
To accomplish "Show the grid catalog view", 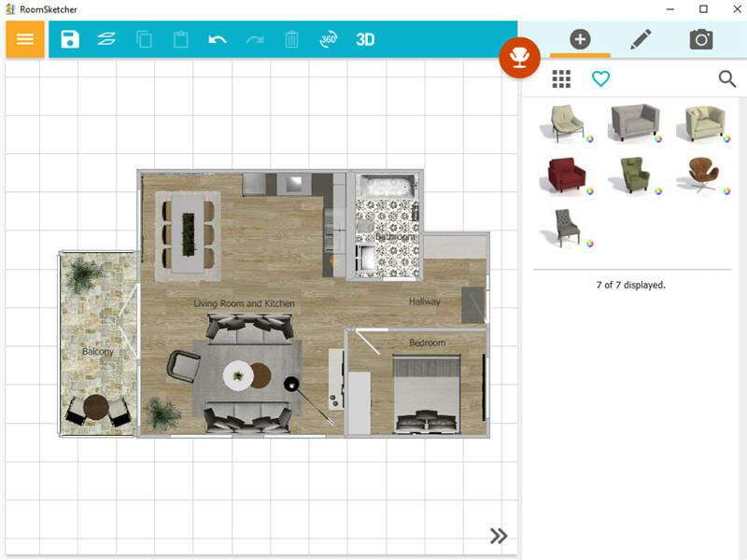I will [x=561, y=79].
